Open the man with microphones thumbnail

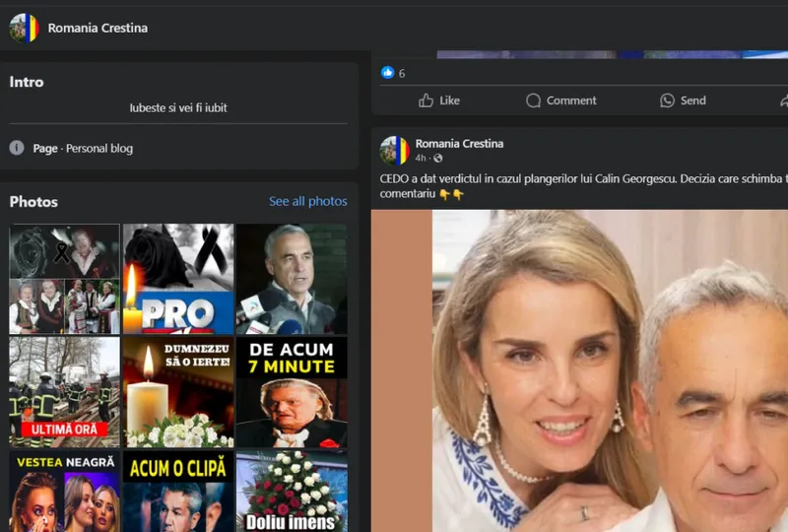[x=292, y=279]
